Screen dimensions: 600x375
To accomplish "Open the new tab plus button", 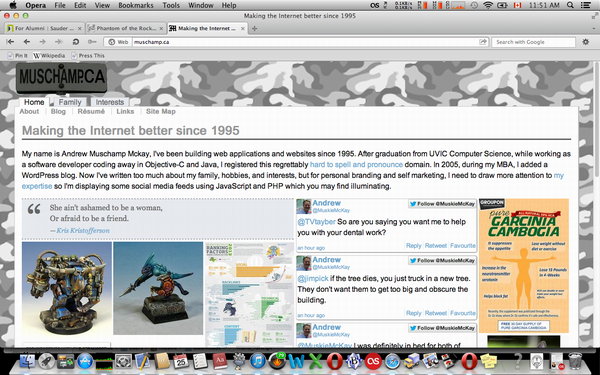I will point(254,28).
